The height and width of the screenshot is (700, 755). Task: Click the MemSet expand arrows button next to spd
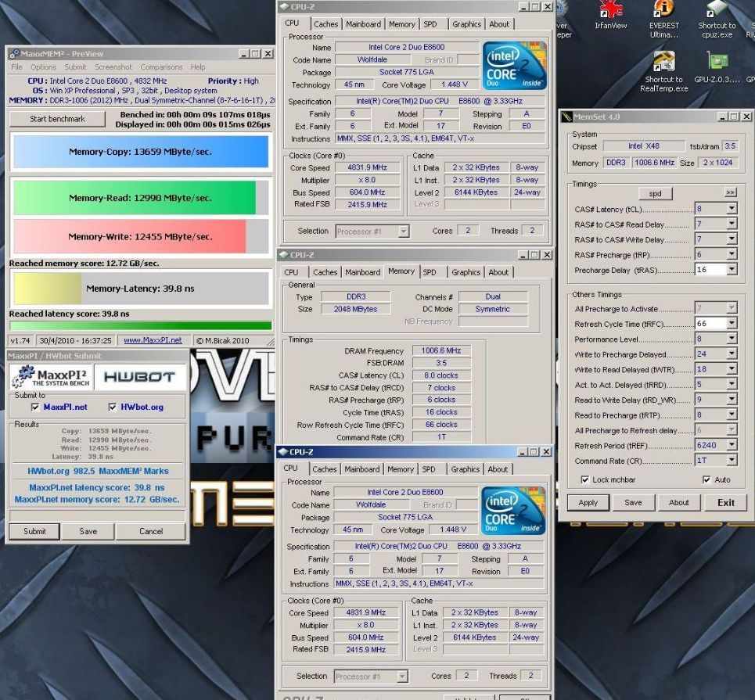(x=730, y=192)
